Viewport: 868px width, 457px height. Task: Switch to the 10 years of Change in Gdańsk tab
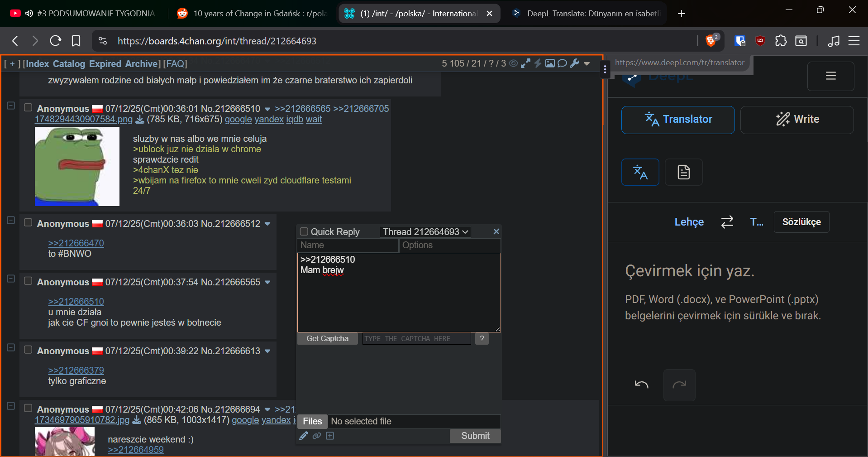[251, 14]
